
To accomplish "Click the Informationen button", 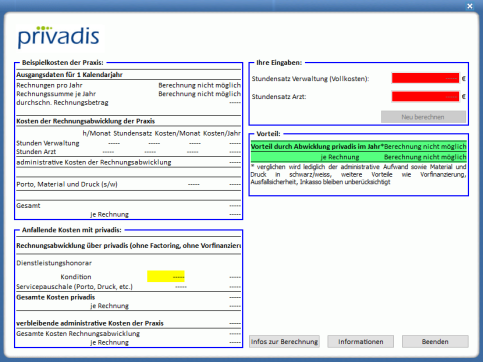I will (361, 342).
